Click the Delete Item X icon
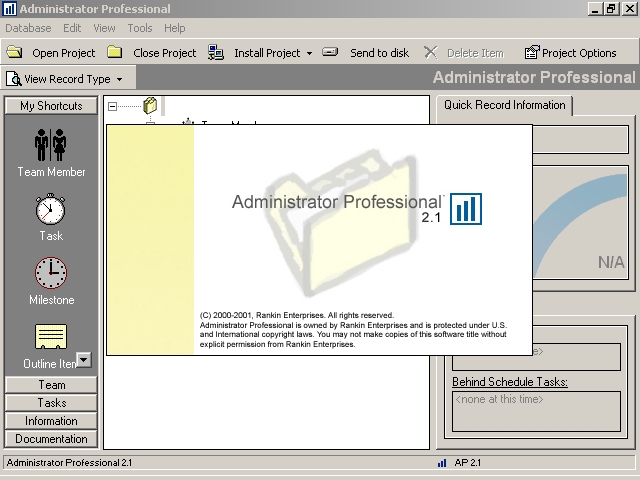Screen dimensions: 640x480 [x=430, y=53]
